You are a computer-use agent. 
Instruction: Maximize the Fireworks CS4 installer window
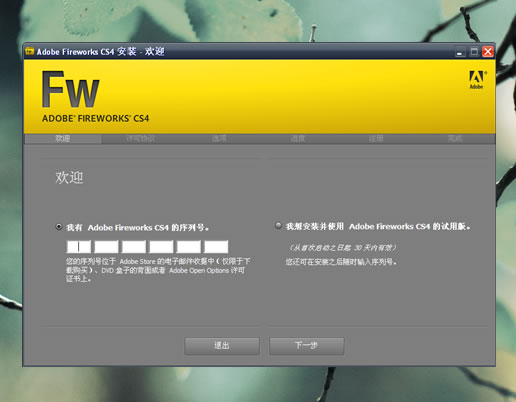[x=474, y=52]
